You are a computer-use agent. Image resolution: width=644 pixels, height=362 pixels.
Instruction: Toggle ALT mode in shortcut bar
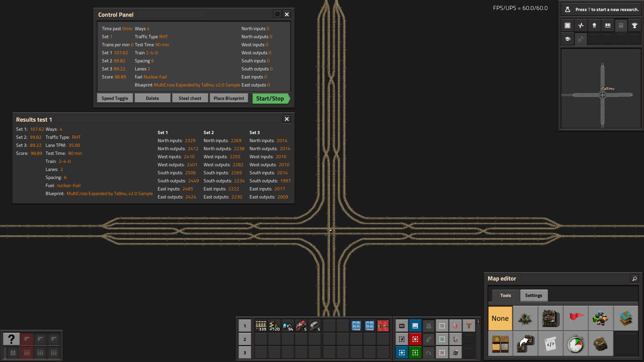pos(402,326)
